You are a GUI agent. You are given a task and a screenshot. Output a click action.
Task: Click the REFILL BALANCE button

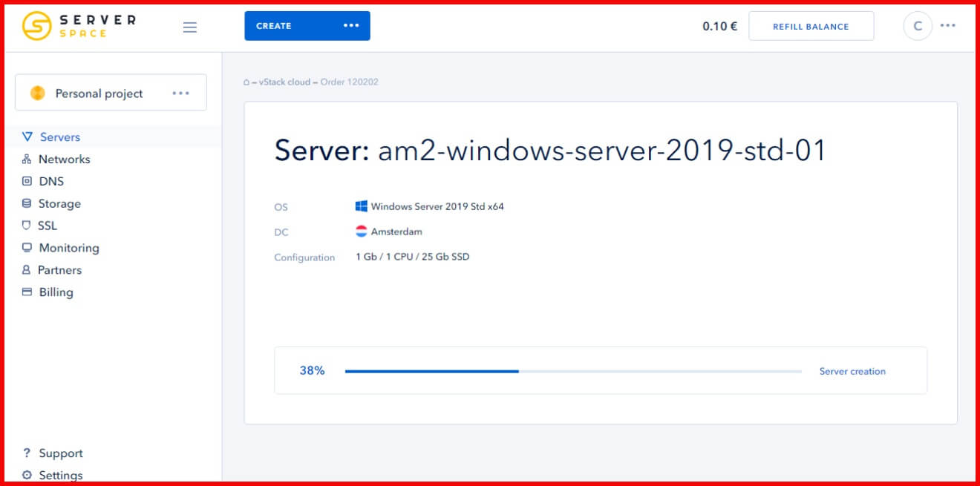[811, 26]
